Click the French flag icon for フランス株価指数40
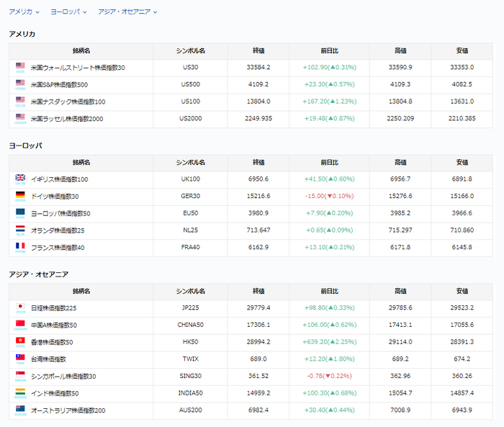Image resolution: width=504 pixels, height=427 pixels. point(20,246)
